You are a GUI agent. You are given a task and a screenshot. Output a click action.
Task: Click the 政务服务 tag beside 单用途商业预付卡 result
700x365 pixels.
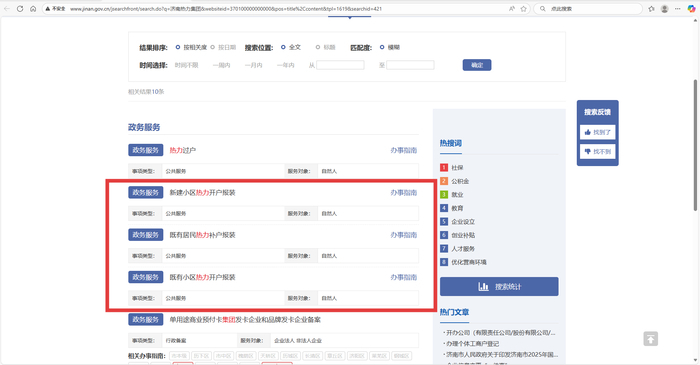[146, 319]
